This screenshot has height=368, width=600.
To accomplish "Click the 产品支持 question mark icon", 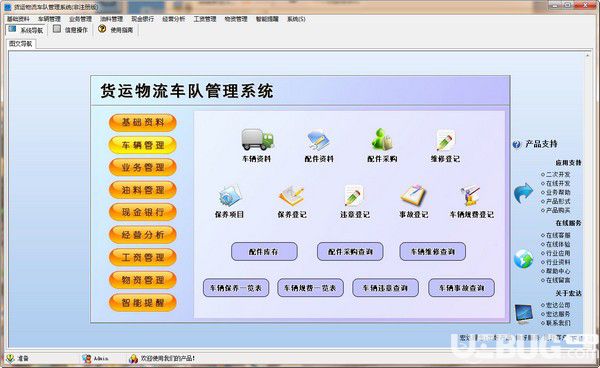I will [517, 144].
